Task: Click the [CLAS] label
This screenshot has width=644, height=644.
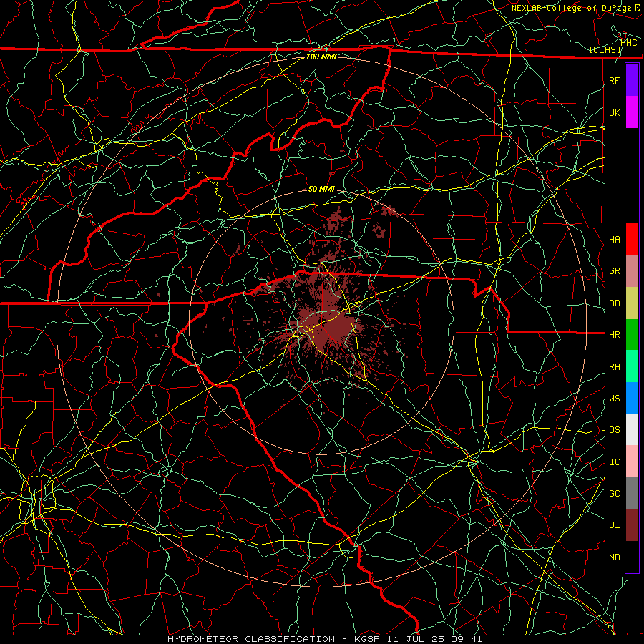Action: (605, 49)
